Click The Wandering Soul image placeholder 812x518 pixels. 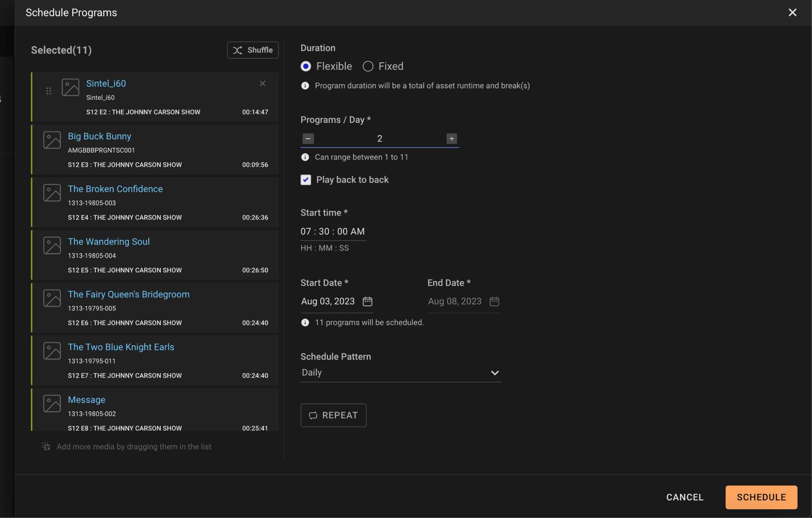click(52, 246)
